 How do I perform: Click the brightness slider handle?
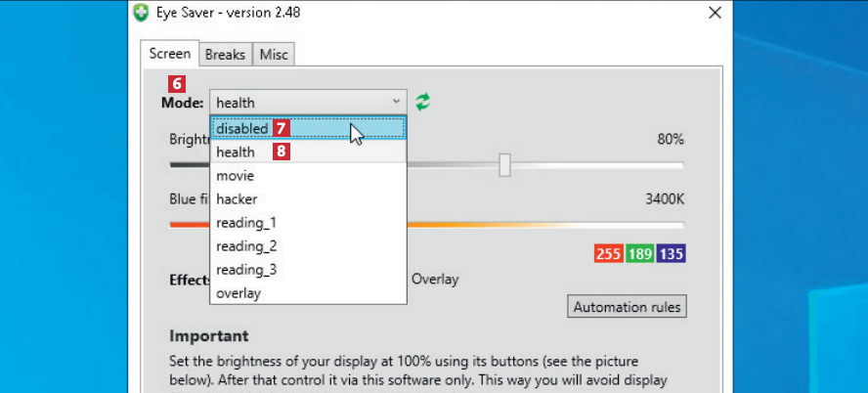504,164
